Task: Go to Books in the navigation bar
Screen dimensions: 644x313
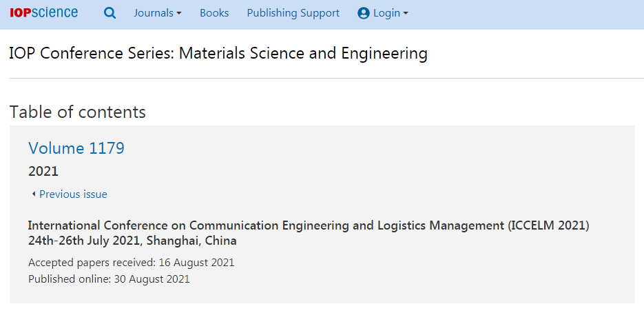Action: point(214,13)
